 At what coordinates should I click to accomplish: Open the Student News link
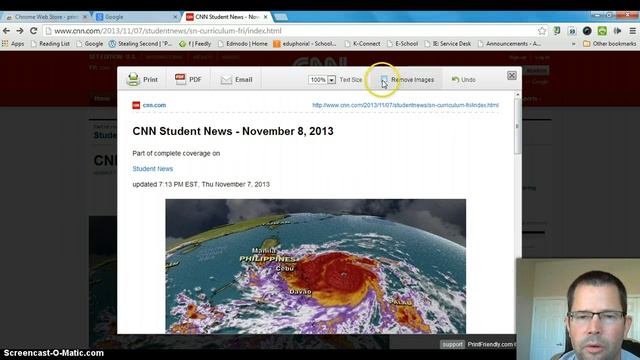[x=153, y=169]
